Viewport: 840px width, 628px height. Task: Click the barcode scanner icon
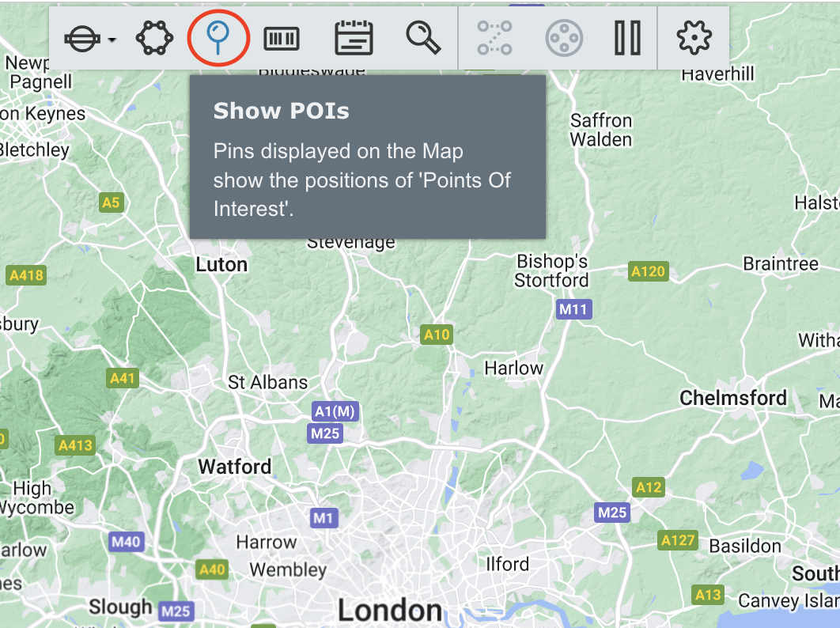282,38
